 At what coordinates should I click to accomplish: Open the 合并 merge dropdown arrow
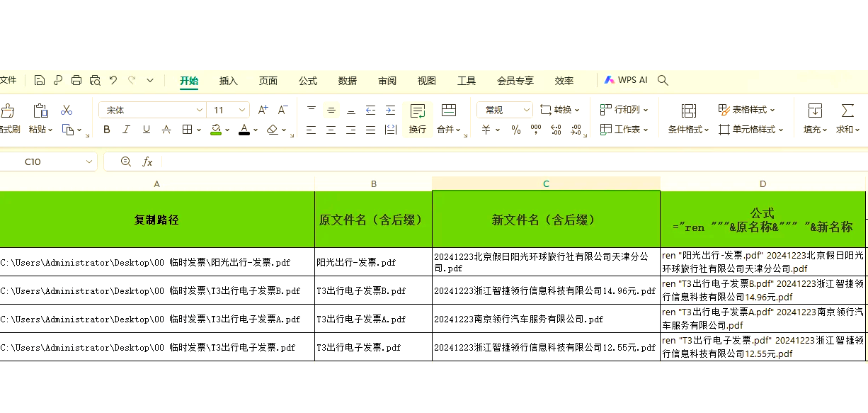(x=458, y=130)
